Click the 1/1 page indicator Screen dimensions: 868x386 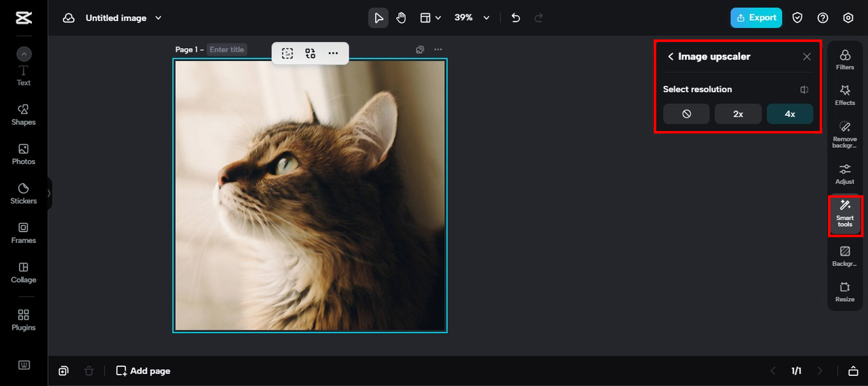pos(796,371)
